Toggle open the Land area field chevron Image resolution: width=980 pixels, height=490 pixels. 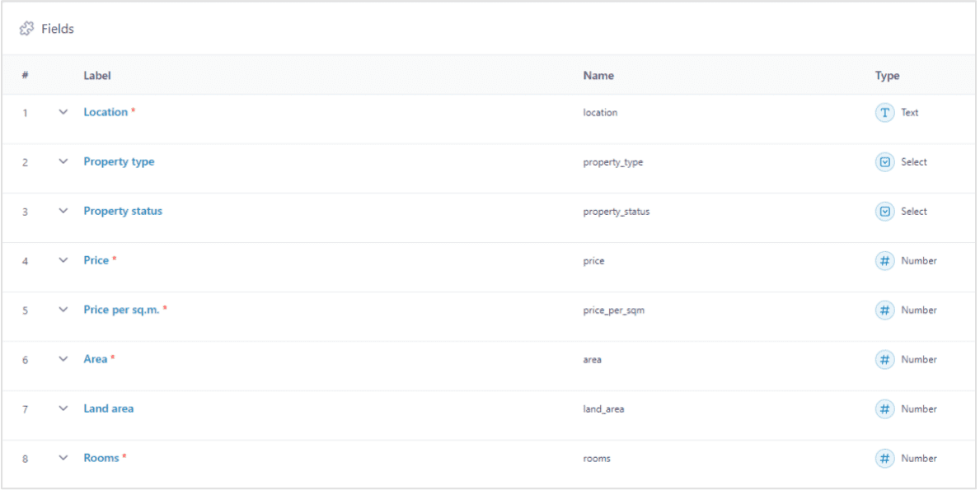(63, 408)
